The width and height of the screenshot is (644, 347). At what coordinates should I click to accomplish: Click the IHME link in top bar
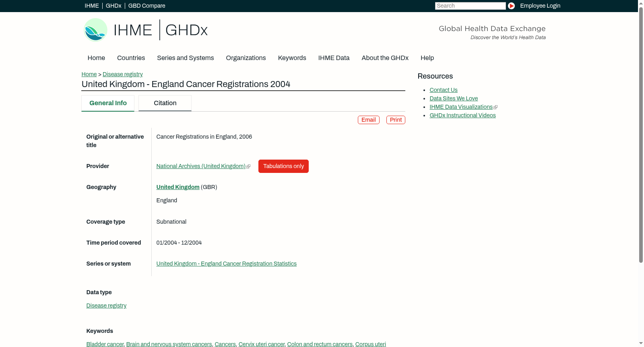[92, 6]
